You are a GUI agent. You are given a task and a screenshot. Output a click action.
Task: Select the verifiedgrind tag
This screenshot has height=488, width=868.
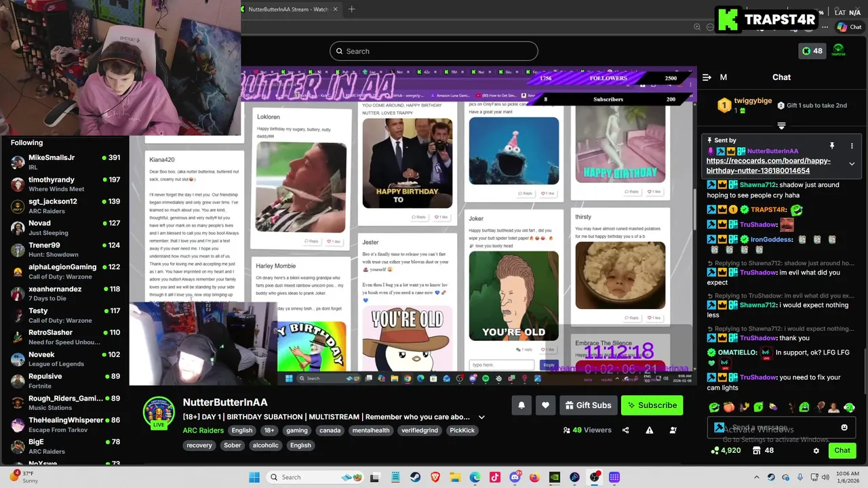click(x=419, y=430)
